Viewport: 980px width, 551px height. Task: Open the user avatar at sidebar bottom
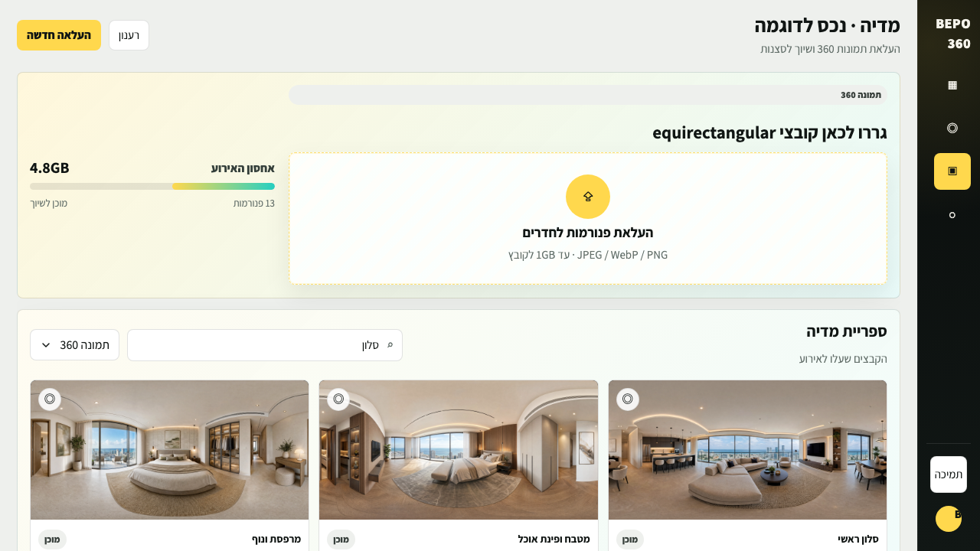pos(949,519)
